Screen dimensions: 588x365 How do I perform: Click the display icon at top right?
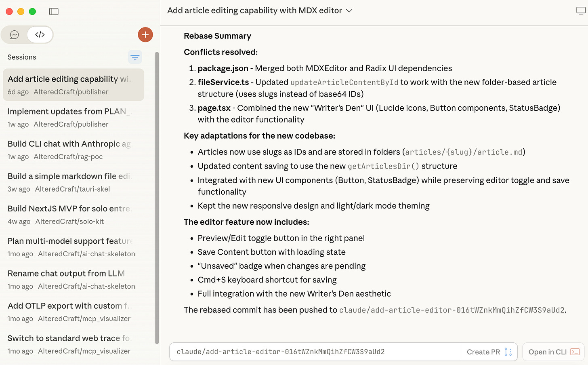coord(581,11)
